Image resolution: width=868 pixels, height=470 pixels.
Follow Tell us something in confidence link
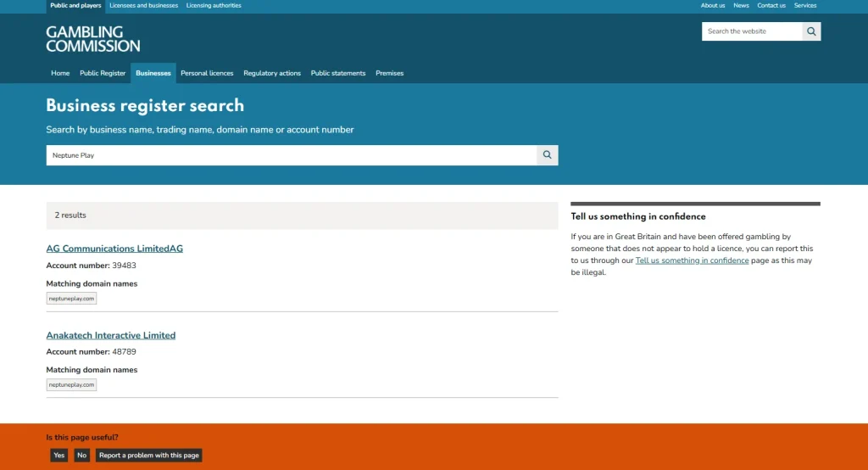[692, 260]
